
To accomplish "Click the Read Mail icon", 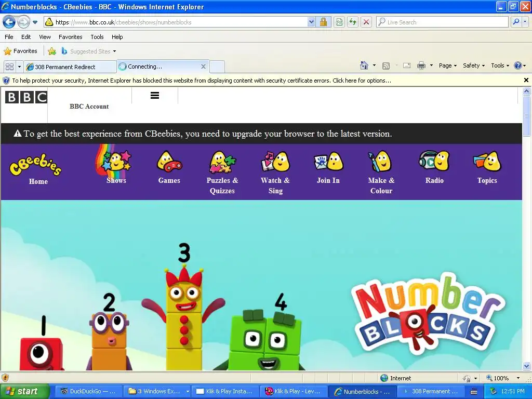I will [407, 65].
